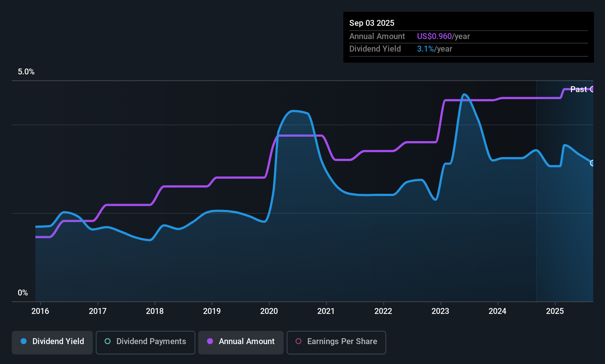Click the 5.0% y-axis label

coord(26,72)
